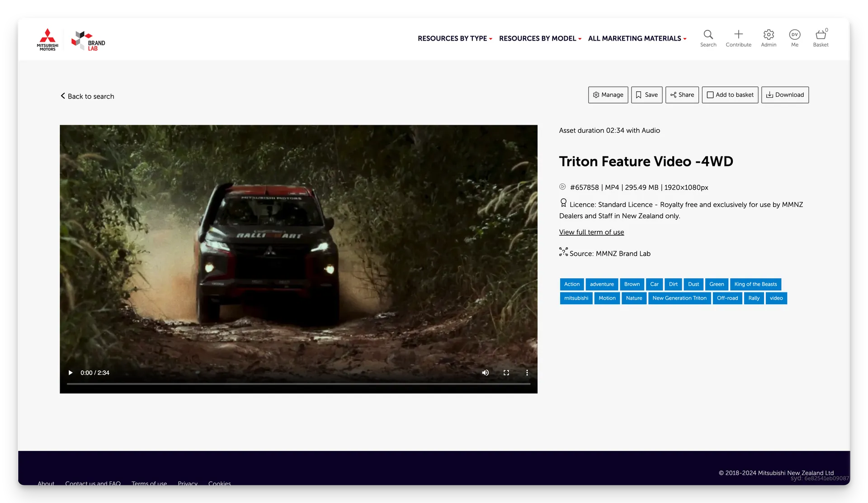
Task: Open View full term of use
Action: pyautogui.click(x=591, y=232)
